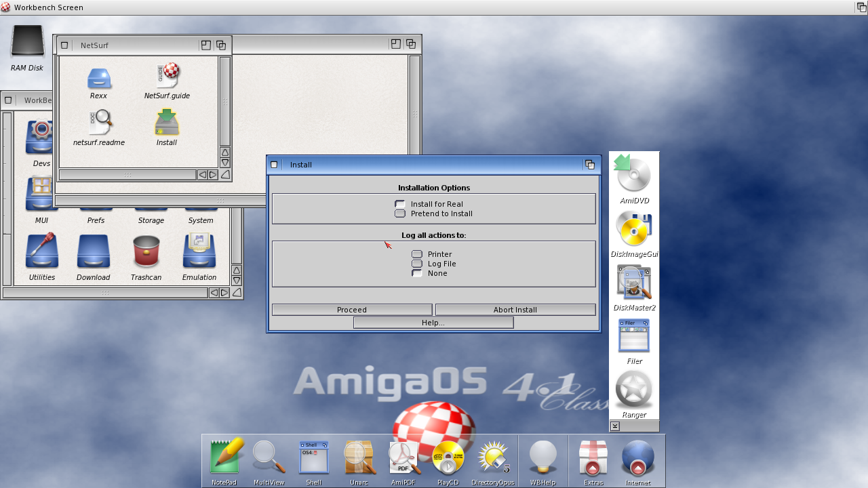Open Unarc from the bottom dock
The height and width of the screenshot is (488, 868).
[x=359, y=457]
